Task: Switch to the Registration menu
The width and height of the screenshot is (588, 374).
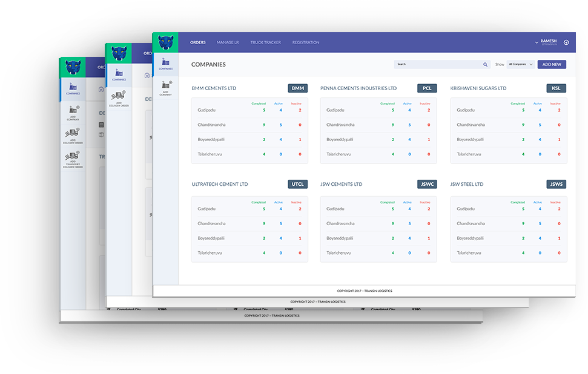Action: [x=306, y=42]
